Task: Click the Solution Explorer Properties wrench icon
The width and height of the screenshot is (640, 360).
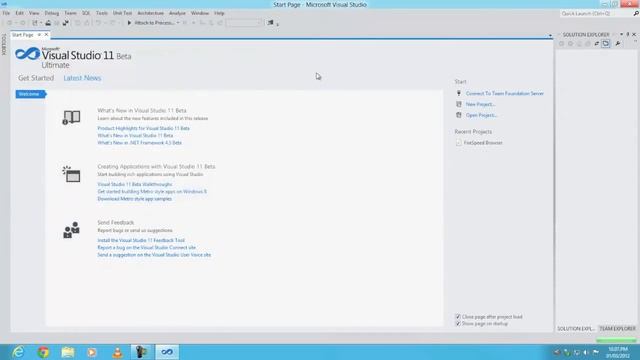Action: [x=618, y=44]
